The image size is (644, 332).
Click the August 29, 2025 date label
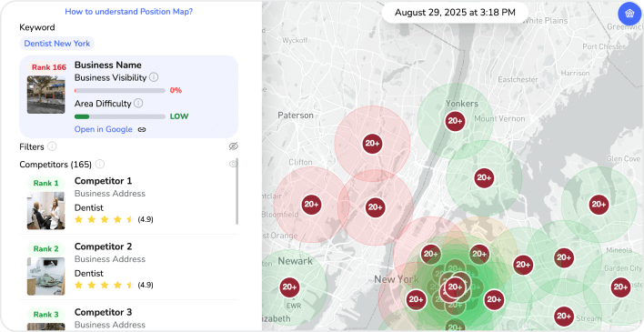(455, 13)
